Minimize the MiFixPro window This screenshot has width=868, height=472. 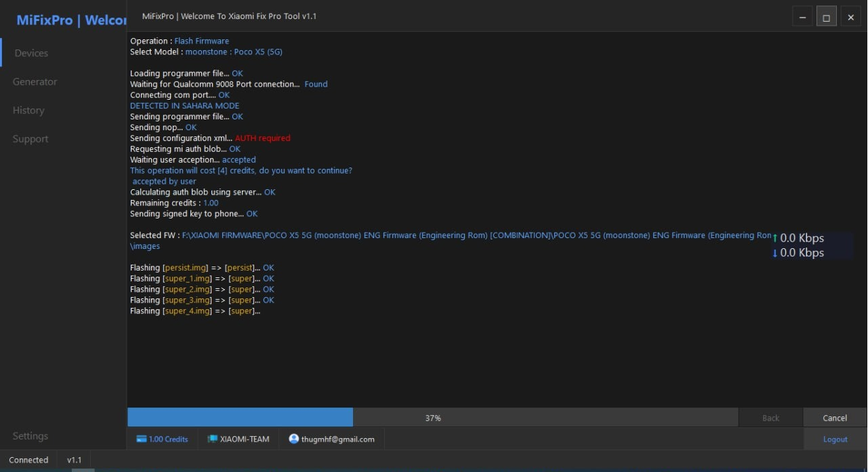point(802,18)
